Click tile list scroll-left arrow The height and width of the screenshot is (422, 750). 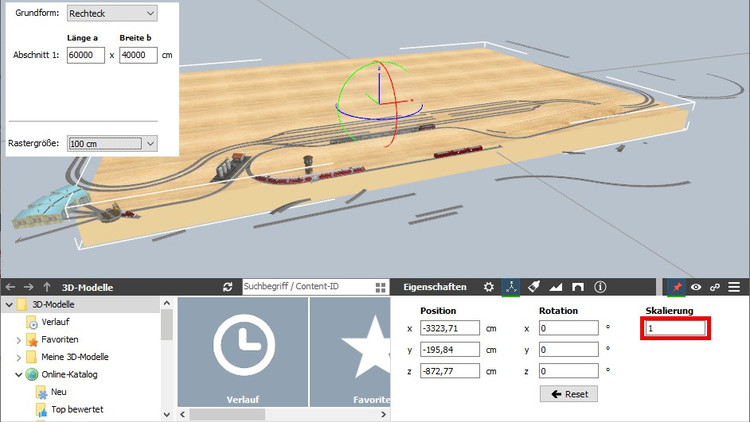coord(183,414)
